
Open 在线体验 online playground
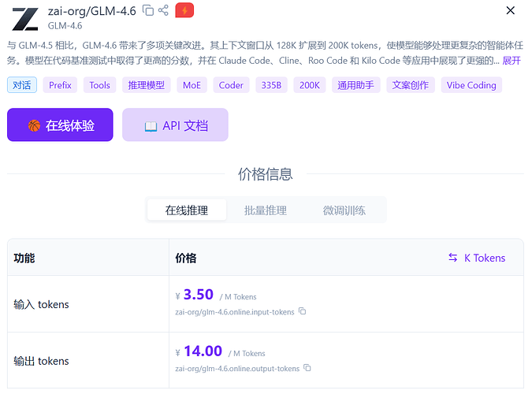(60, 125)
